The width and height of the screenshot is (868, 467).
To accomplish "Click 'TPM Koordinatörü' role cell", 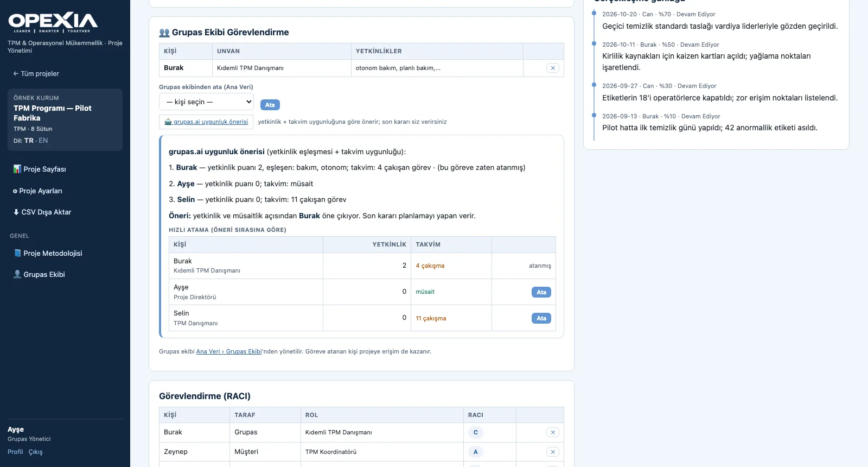I will tap(382, 452).
